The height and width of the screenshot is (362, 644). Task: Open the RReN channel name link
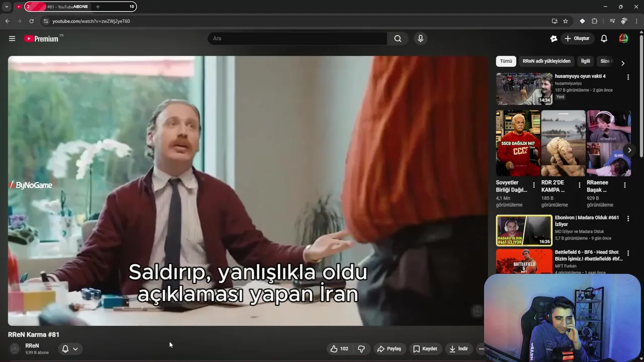point(32,346)
